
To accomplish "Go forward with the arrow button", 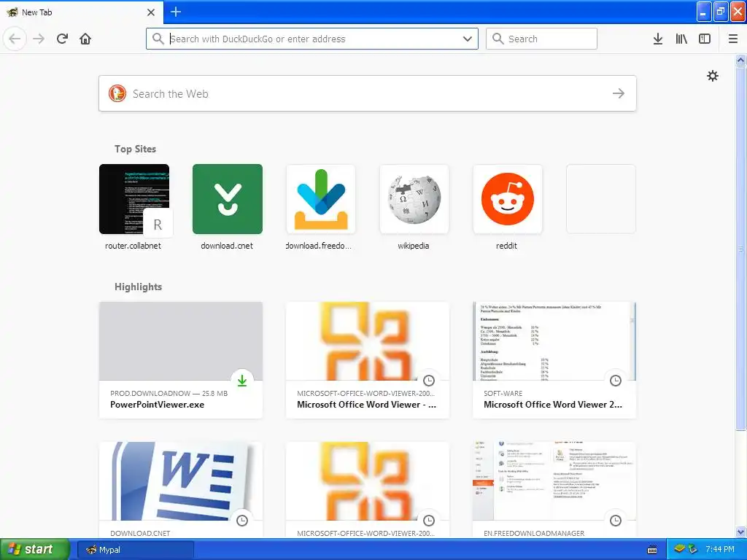I will pyautogui.click(x=39, y=39).
